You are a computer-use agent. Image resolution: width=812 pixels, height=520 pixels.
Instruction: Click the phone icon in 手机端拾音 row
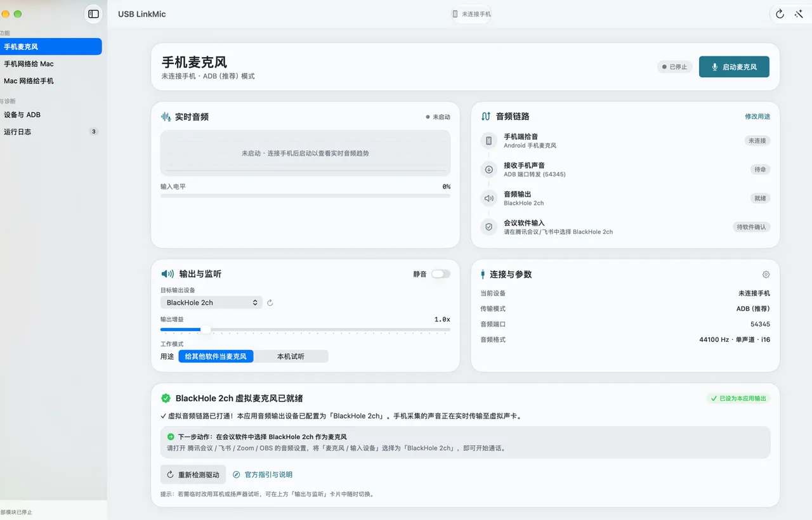click(x=489, y=141)
